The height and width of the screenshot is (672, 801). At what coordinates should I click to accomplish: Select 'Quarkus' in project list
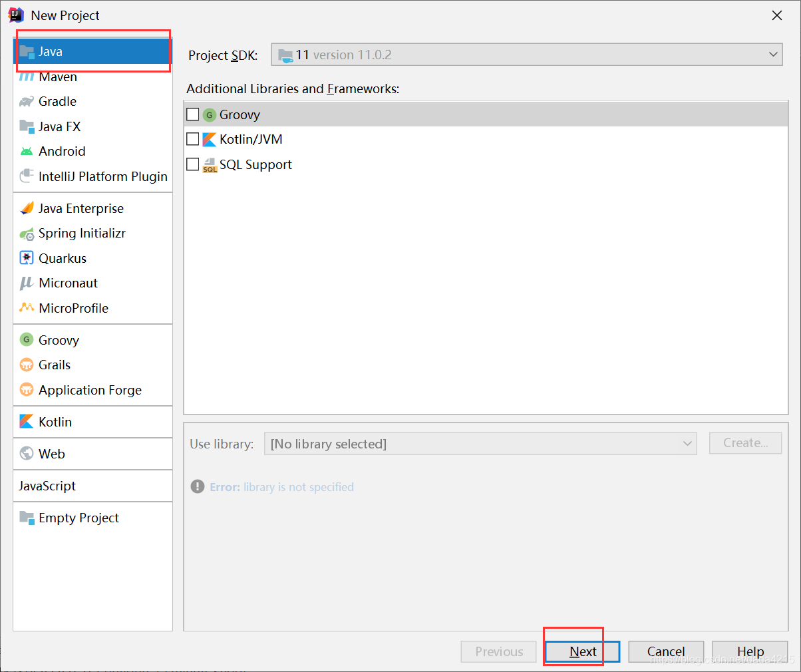point(92,258)
